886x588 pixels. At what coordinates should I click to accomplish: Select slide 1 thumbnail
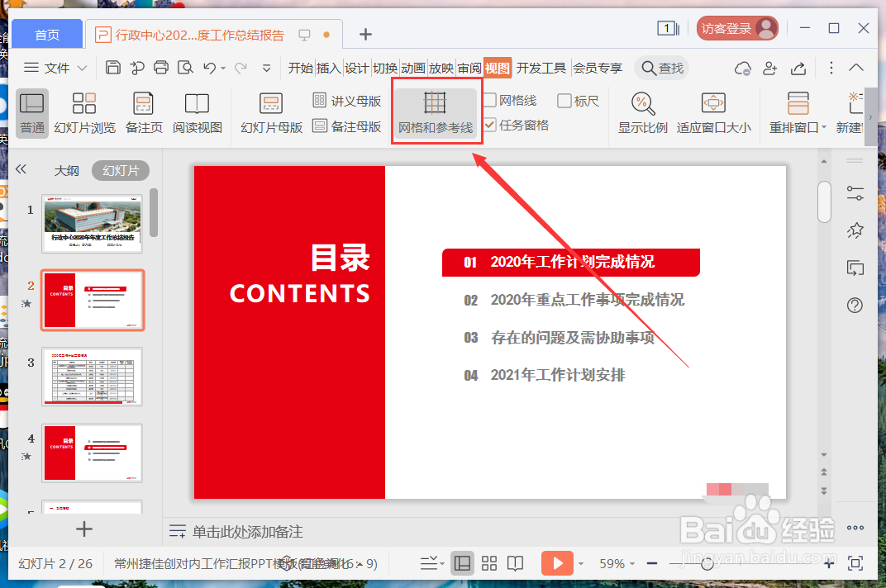pyautogui.click(x=93, y=224)
